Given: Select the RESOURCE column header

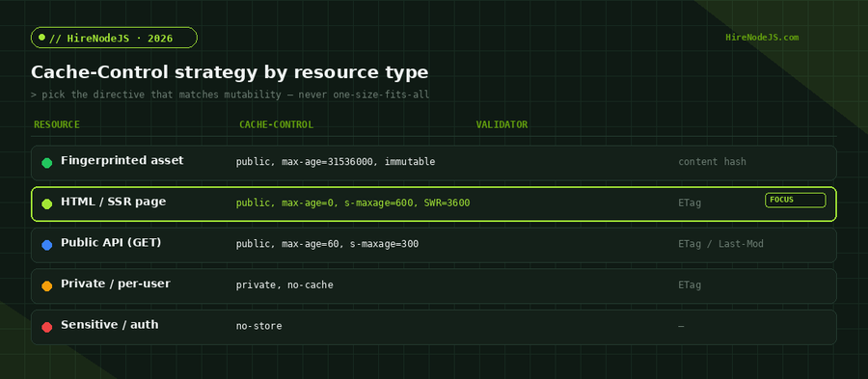Looking at the screenshot, I should [57, 124].
